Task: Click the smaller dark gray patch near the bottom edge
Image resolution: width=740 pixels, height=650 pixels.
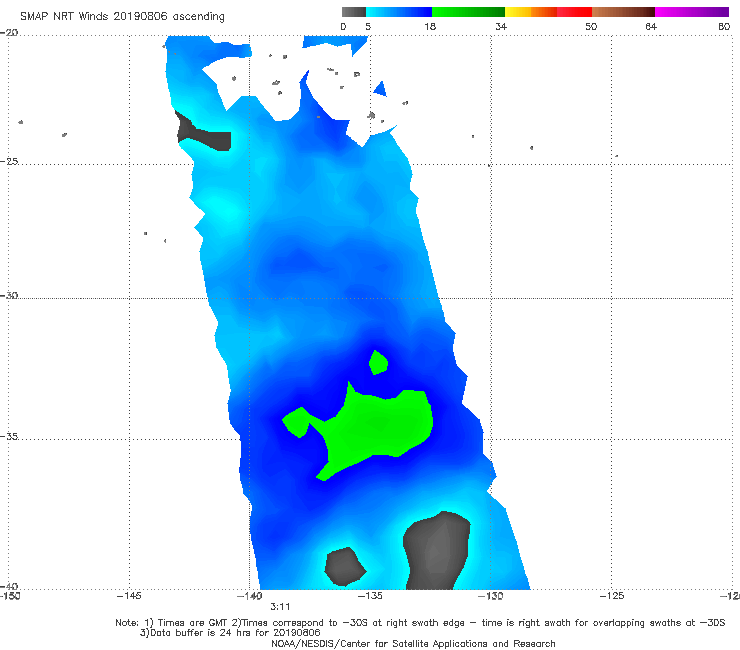Action: (345, 566)
